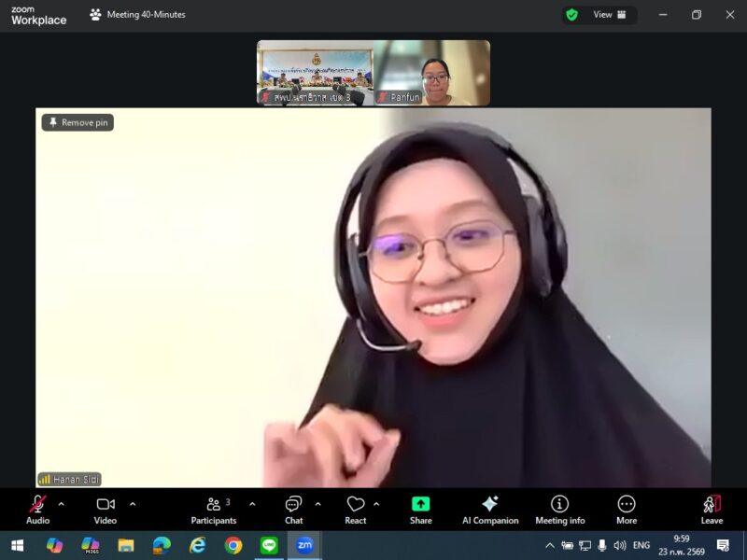
Task: Click the Remove pin button
Action: coord(78,122)
